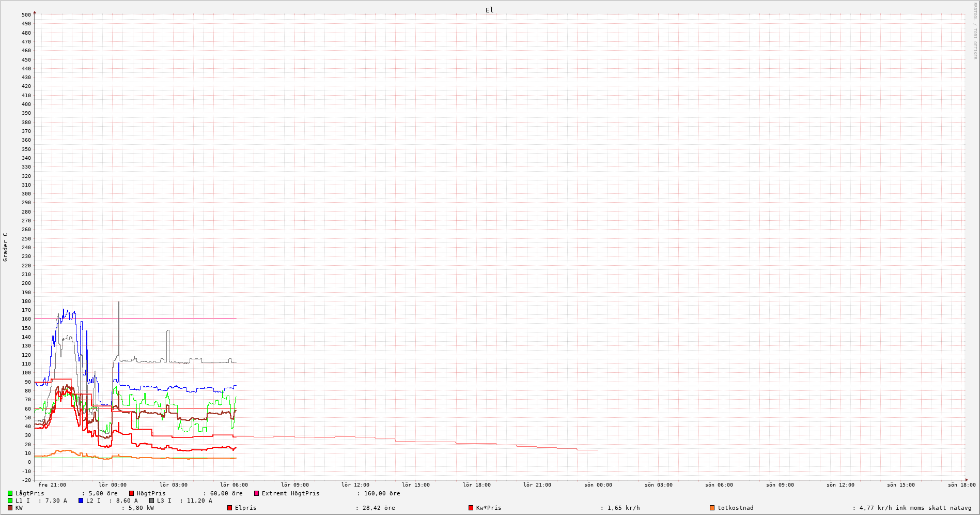Click the green L1 I legend swatch

tap(10, 501)
